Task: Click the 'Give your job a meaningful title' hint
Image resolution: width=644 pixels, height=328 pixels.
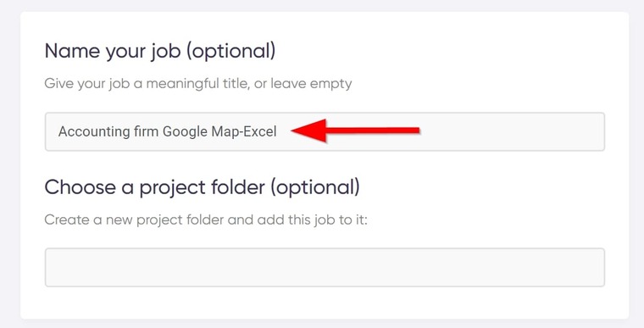Action: point(146,84)
